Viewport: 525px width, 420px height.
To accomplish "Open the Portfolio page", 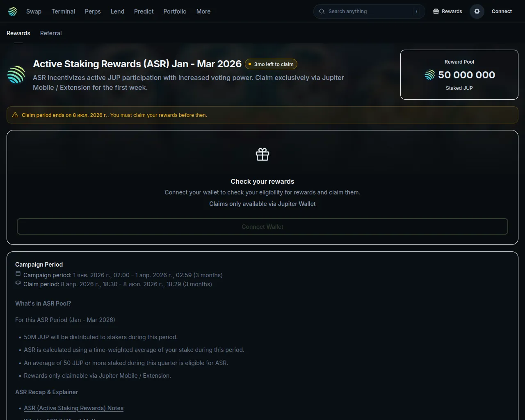I will coord(175,11).
